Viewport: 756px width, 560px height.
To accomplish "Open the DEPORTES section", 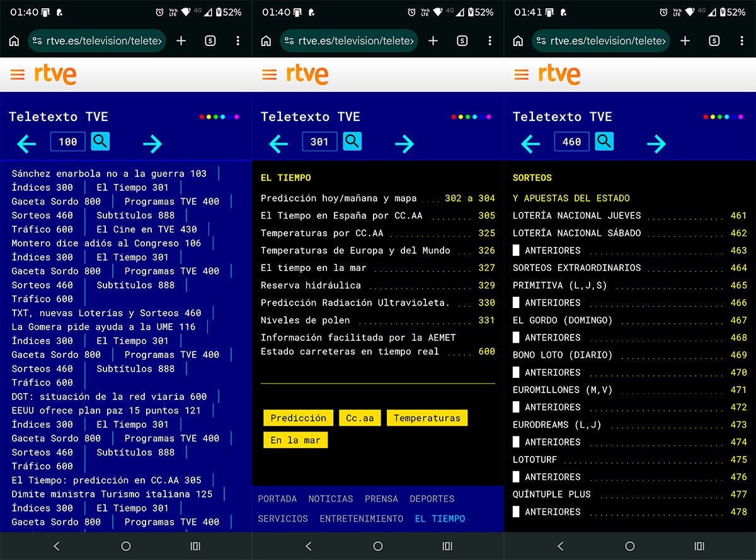I will [x=432, y=498].
